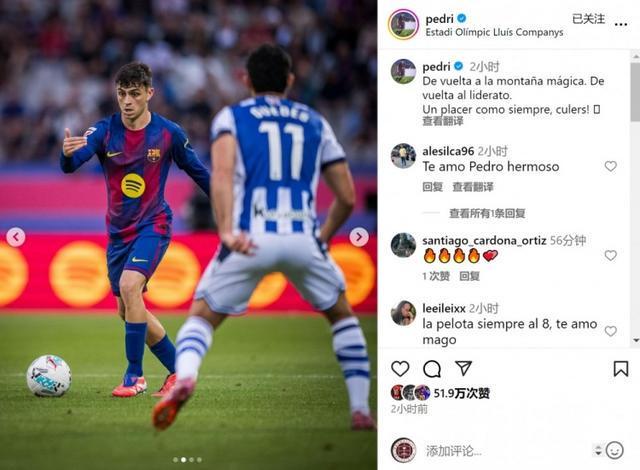Image resolution: width=640 pixels, height=470 pixels.
Task: Toggle the 已关注 following button
Action: [588, 19]
